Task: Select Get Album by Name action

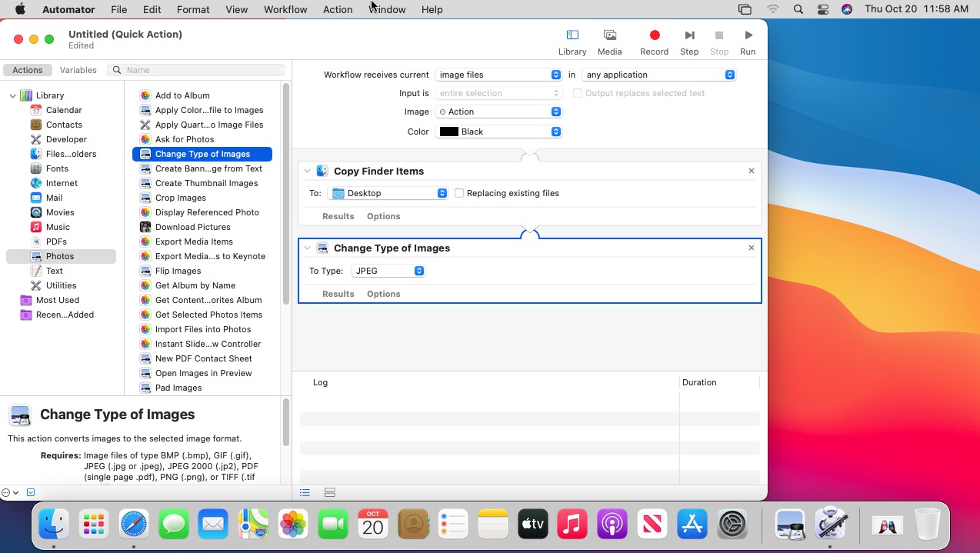Action: (195, 285)
